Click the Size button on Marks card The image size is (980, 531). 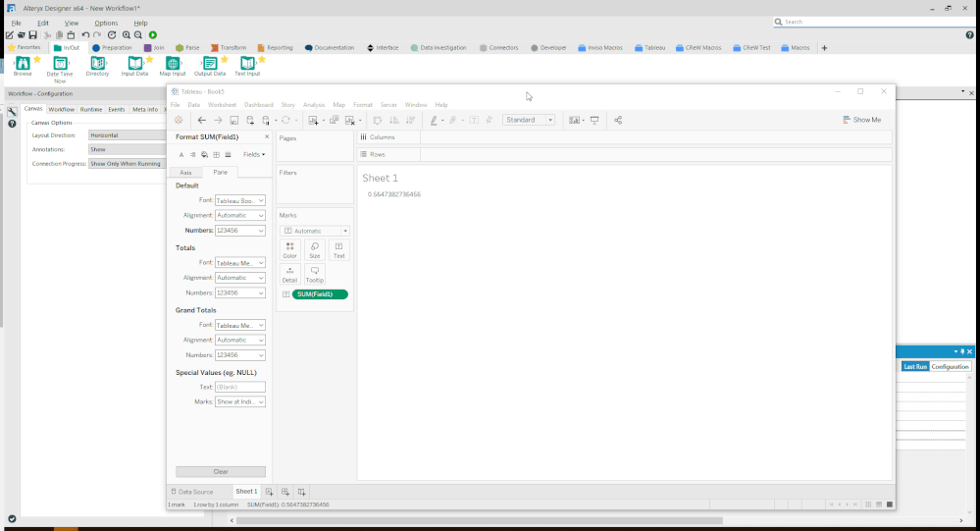[x=314, y=250]
